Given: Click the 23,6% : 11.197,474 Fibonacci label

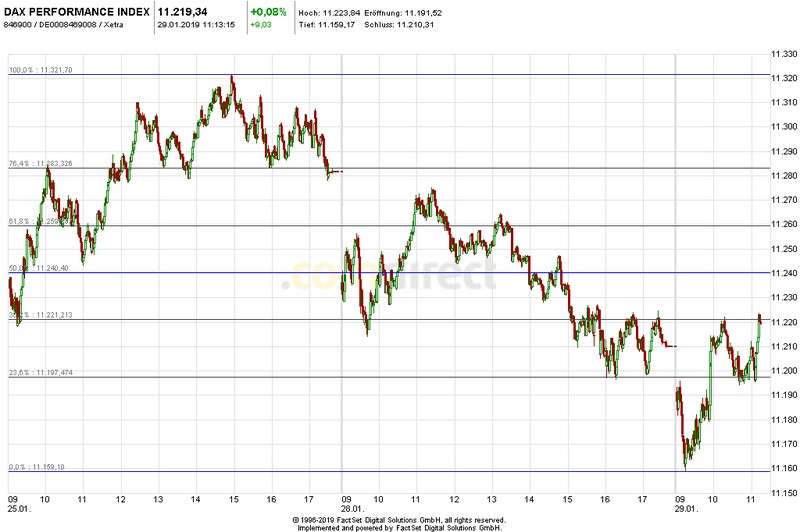Looking at the screenshot, I should [x=41, y=373].
